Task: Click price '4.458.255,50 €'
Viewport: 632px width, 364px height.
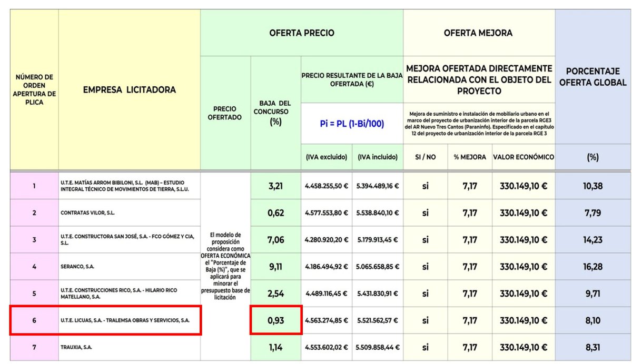Action: pos(327,186)
